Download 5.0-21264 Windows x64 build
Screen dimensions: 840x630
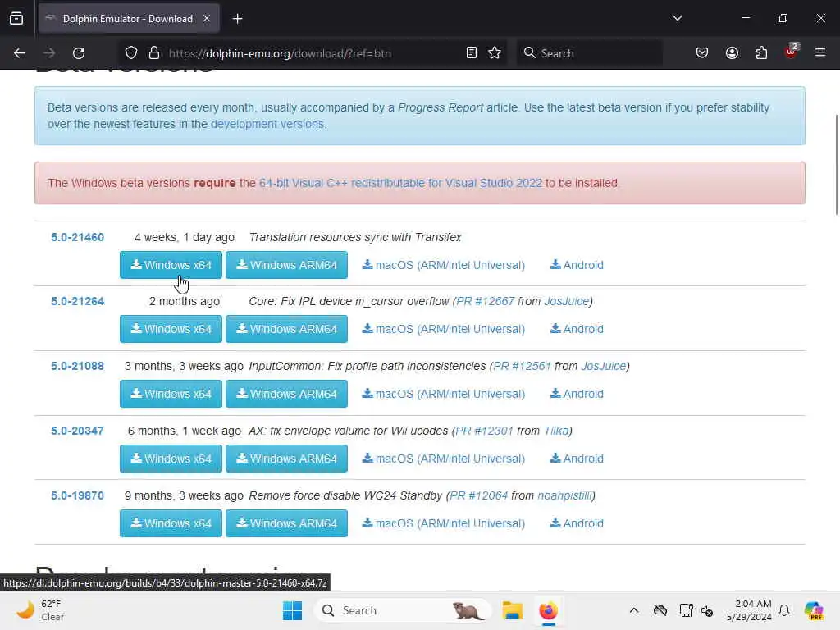(x=171, y=329)
